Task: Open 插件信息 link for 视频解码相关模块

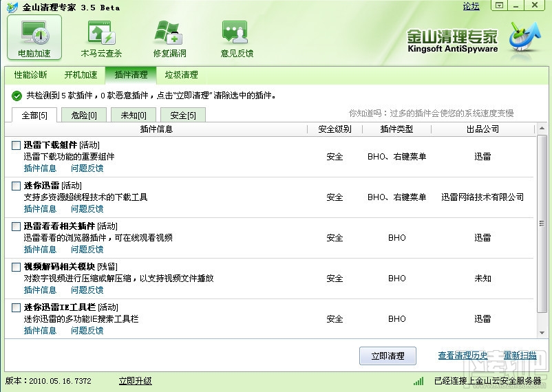Action: [x=40, y=290]
